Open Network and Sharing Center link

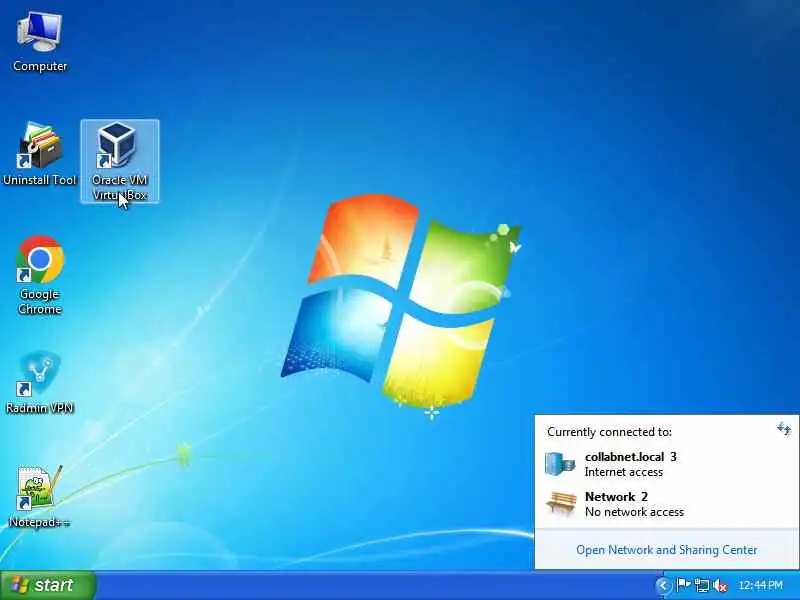(666, 550)
